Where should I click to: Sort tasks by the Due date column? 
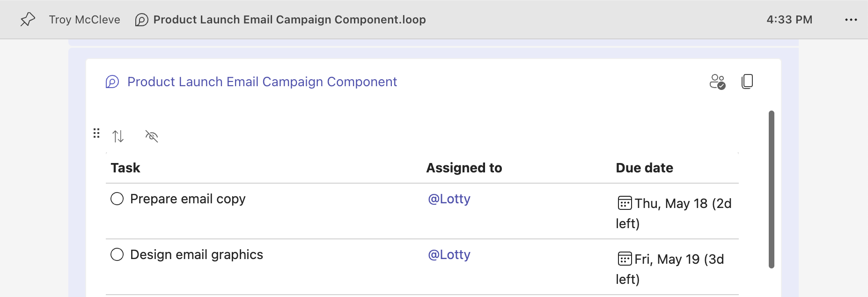645,167
